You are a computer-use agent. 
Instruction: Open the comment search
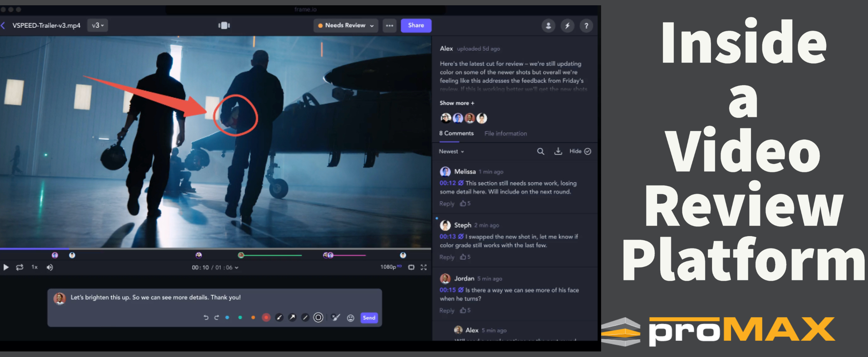pyautogui.click(x=540, y=151)
